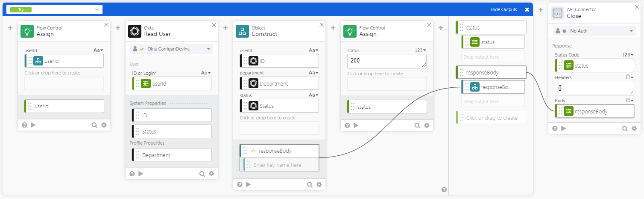
Task: Open the Try block type dropdown
Action: point(54,9)
